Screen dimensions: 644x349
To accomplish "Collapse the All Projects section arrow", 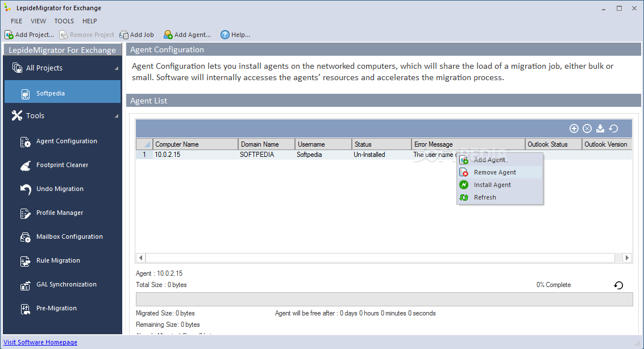I will (117, 68).
